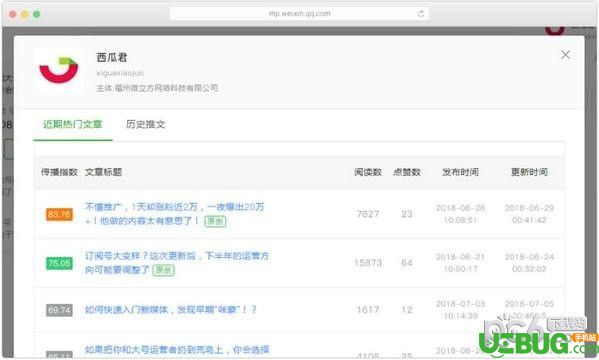The image size is (599, 360).
Task: Click publish time 2018-06-26 10:08:51
Action: coord(460,214)
